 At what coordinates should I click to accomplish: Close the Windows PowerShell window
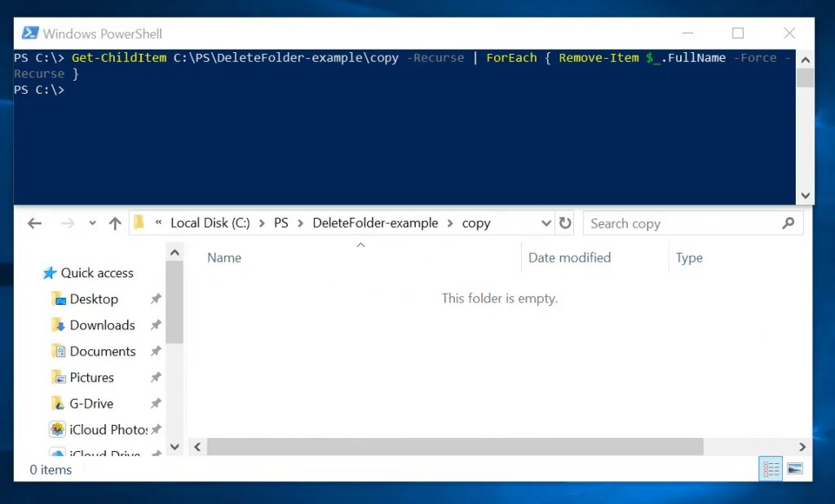click(789, 33)
